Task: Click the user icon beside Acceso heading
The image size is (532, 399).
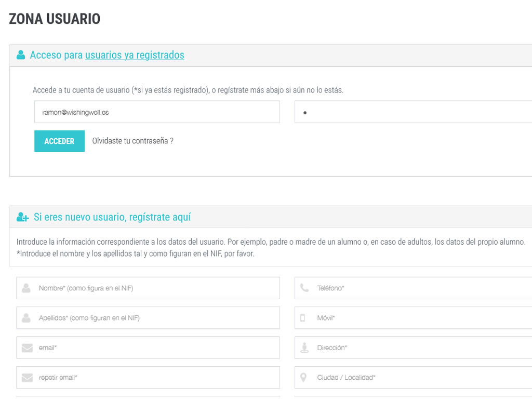Action: [21, 55]
